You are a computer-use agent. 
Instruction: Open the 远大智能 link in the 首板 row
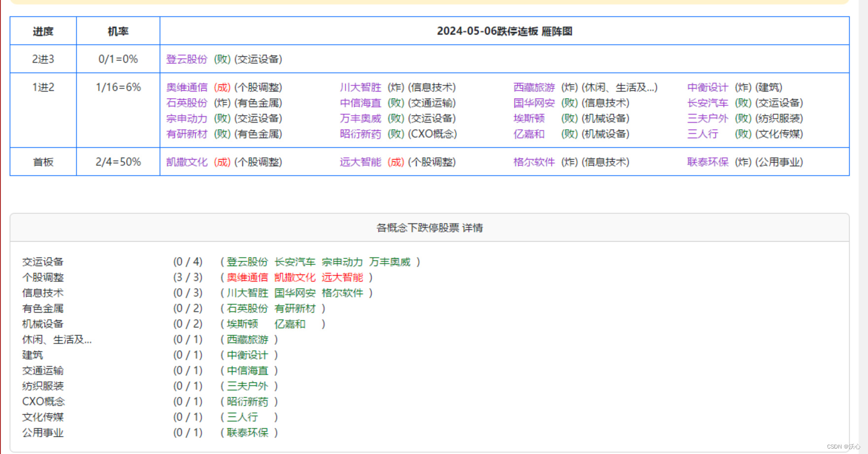(x=361, y=162)
